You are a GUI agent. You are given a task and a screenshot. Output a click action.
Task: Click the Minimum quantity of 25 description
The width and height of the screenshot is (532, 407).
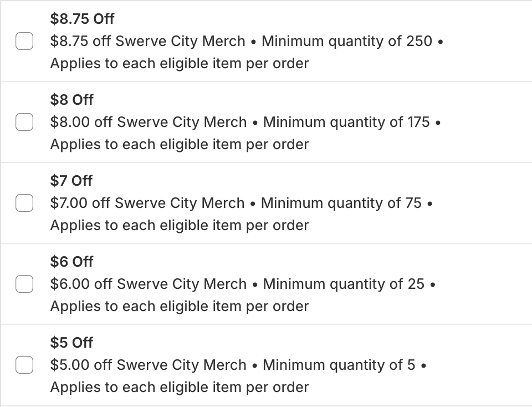(344, 284)
